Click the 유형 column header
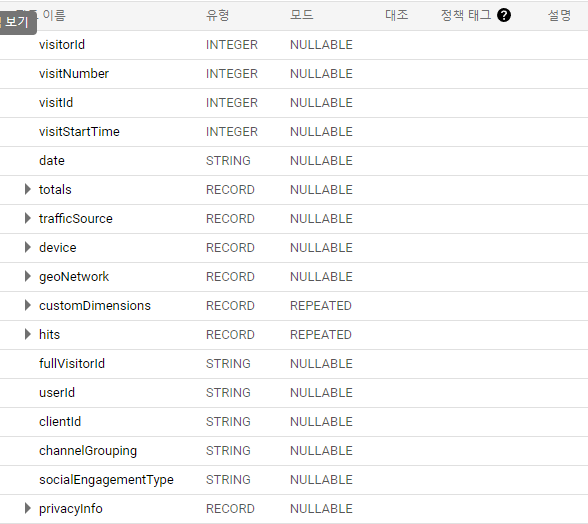The height and width of the screenshot is (524, 588). click(x=218, y=15)
